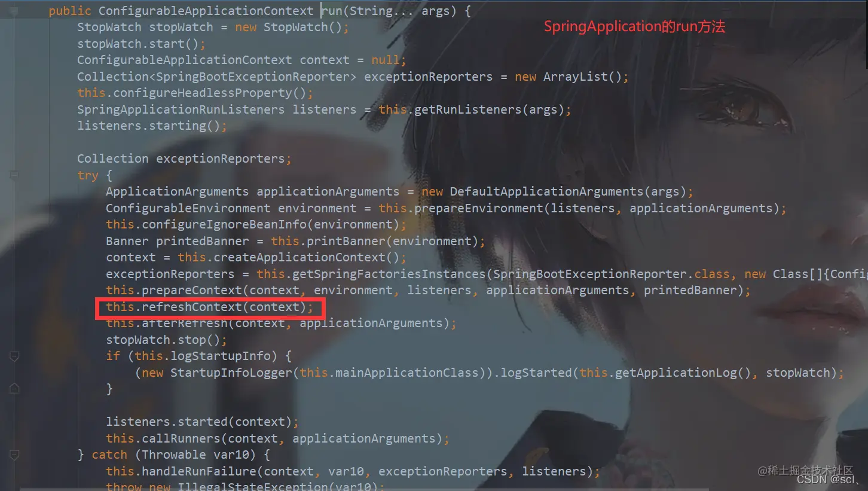Click the configureHeadlessProperty call
This screenshot has height=491, width=868.
(202, 93)
